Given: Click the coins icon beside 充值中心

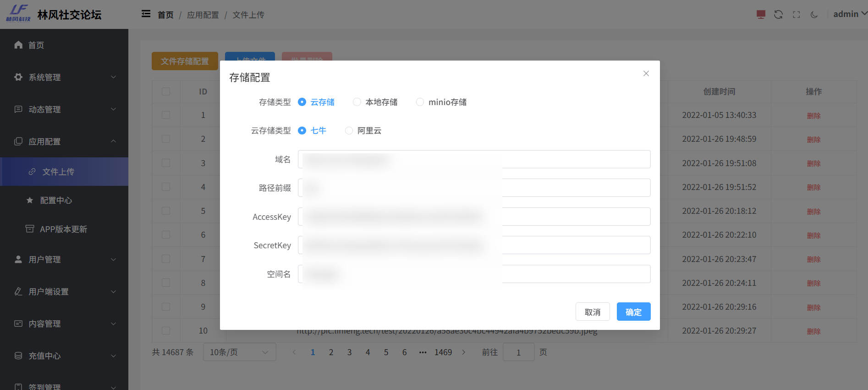Looking at the screenshot, I should click(x=18, y=356).
